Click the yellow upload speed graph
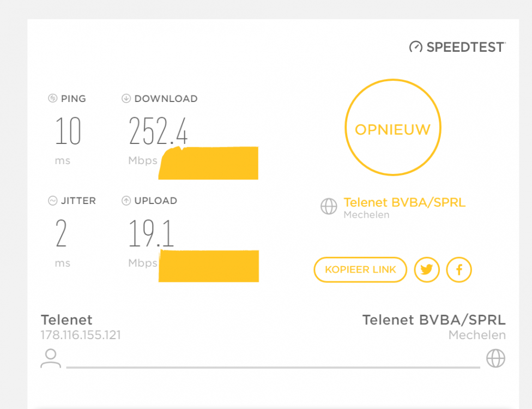 (209, 266)
